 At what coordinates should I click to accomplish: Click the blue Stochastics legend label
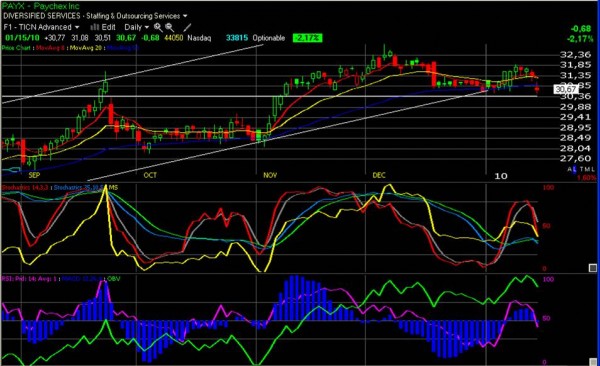[80, 188]
